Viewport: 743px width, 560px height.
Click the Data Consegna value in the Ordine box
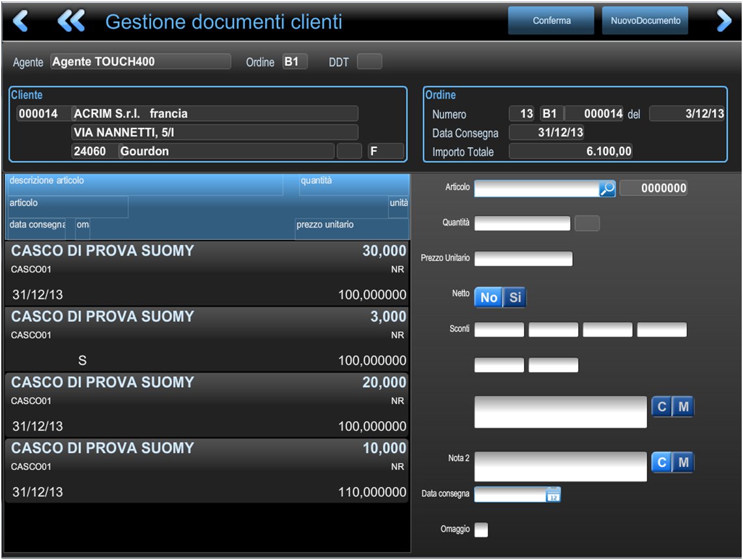547,132
